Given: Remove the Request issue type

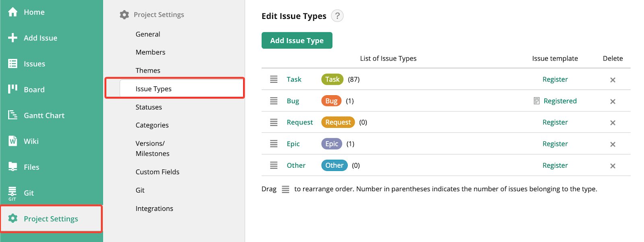Looking at the screenshot, I should [x=613, y=123].
